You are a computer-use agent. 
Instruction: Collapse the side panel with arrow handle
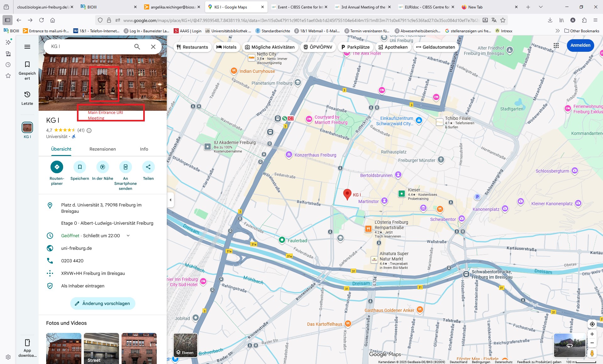(x=171, y=200)
